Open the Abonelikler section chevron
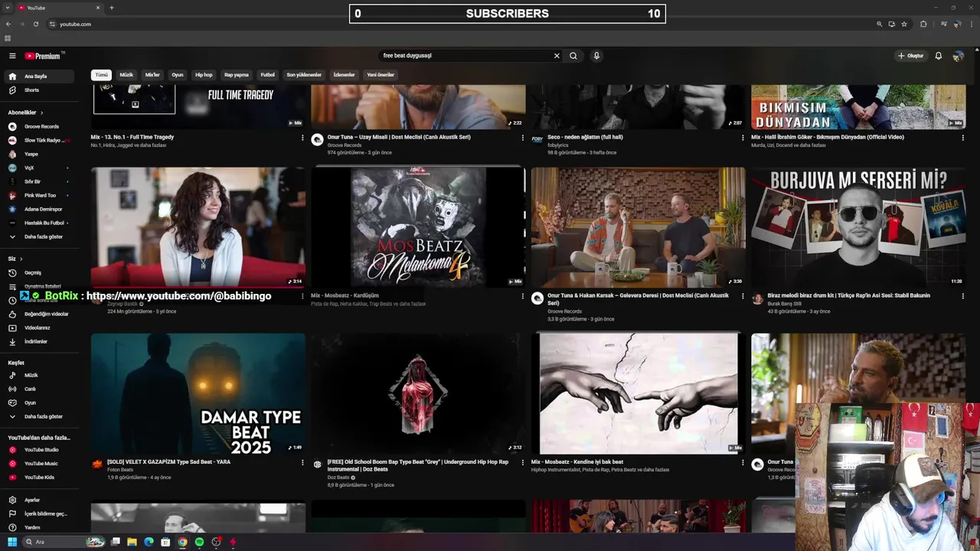 [41, 112]
